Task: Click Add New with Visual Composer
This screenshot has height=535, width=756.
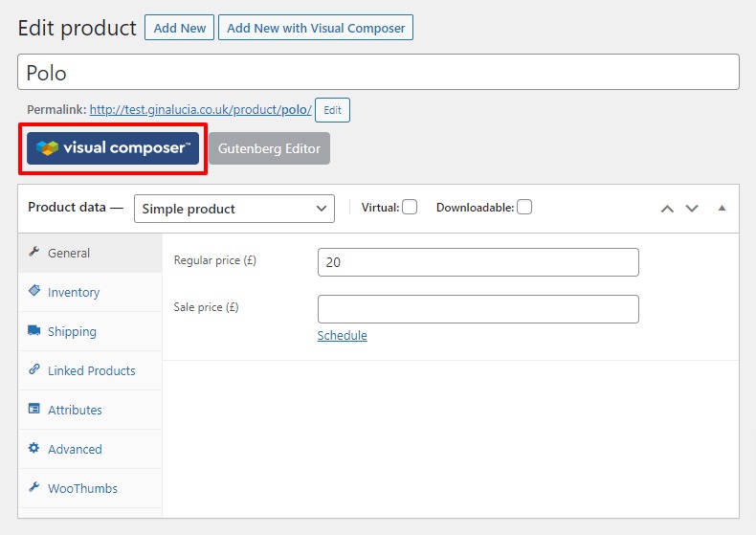Action: coord(316,28)
